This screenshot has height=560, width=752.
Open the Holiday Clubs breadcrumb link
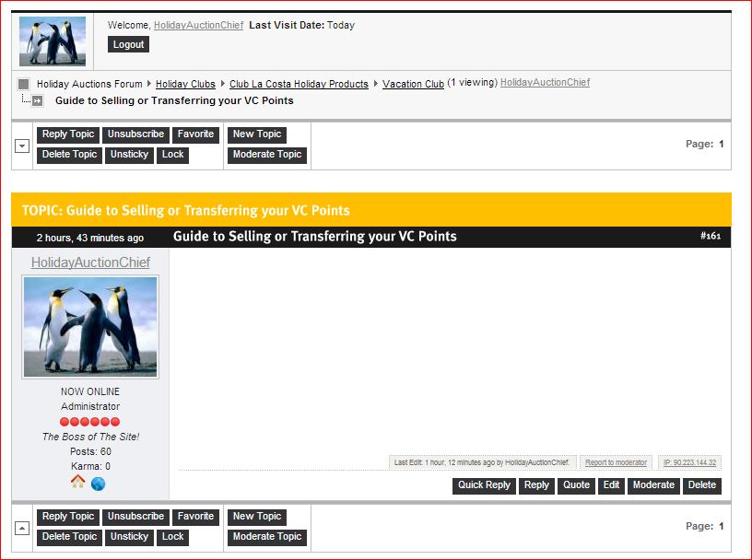pos(185,84)
